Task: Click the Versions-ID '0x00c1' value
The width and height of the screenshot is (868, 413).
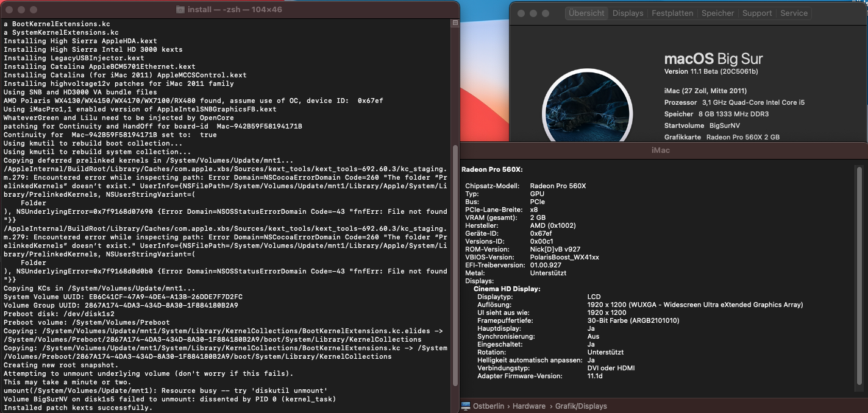Action: coord(541,241)
